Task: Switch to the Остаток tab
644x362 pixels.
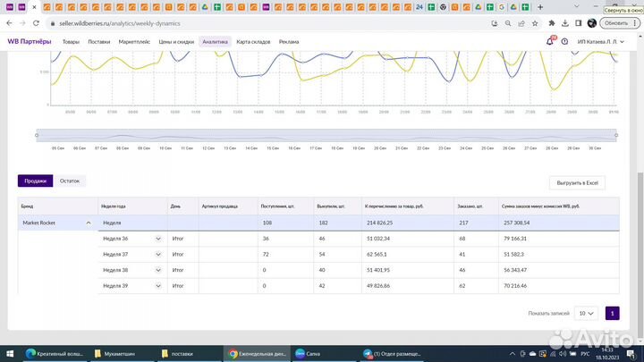Action: tap(70, 181)
